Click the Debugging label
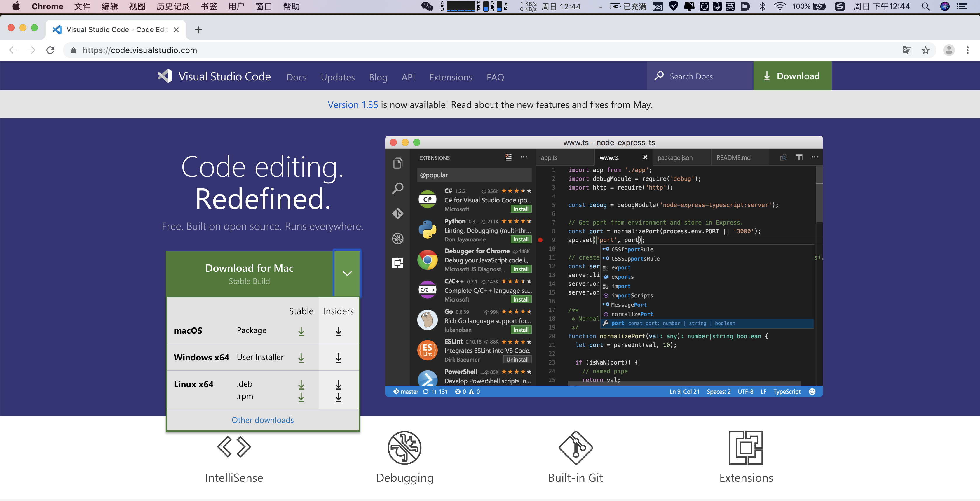This screenshot has height=501, width=980. 404,478
